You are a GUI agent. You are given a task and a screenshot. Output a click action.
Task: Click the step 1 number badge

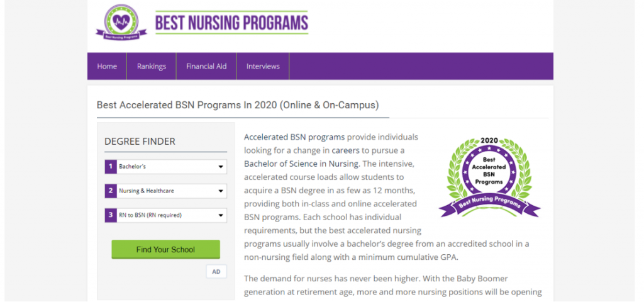pos(110,167)
